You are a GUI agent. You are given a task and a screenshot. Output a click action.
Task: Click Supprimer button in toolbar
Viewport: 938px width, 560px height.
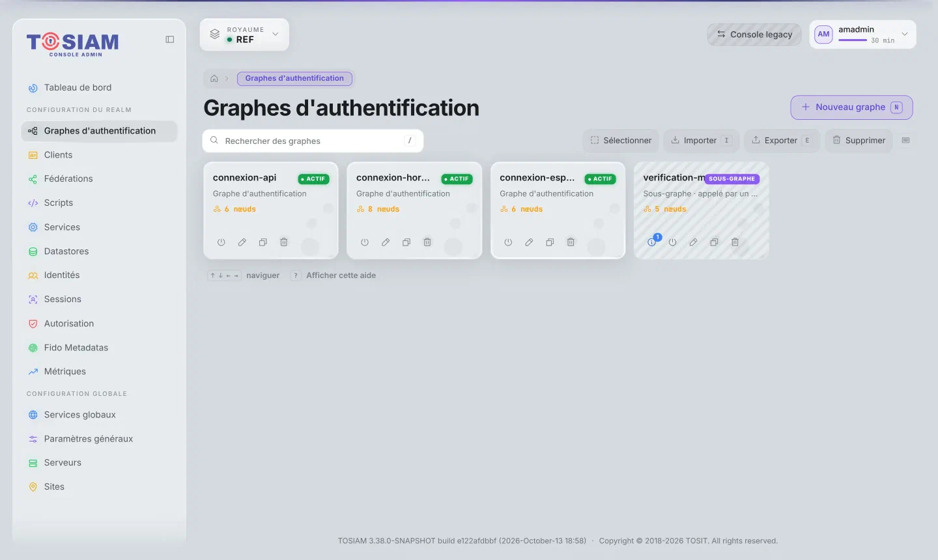pyautogui.click(x=859, y=141)
